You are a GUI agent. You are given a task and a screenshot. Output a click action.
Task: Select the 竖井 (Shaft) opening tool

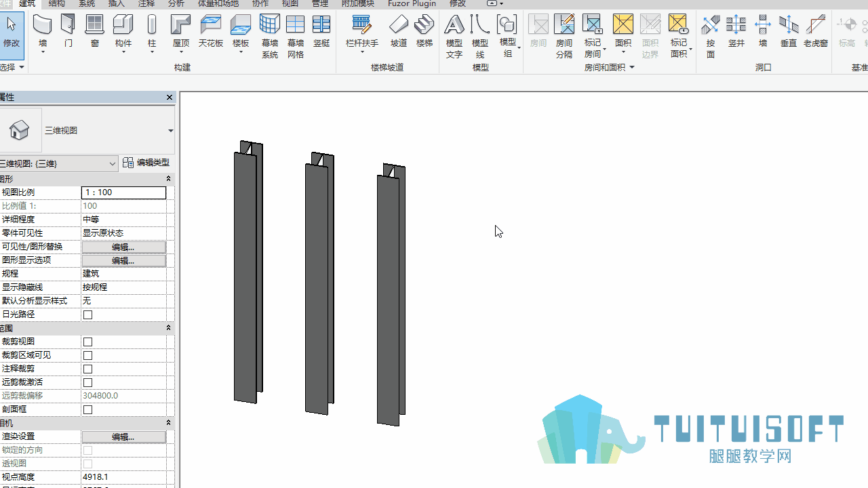pos(736,33)
